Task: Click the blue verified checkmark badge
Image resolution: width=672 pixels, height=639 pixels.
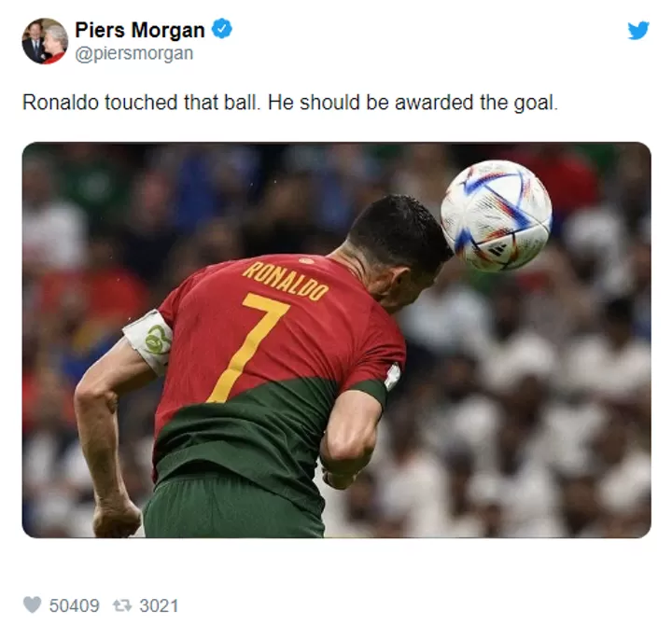Action: pos(222,29)
